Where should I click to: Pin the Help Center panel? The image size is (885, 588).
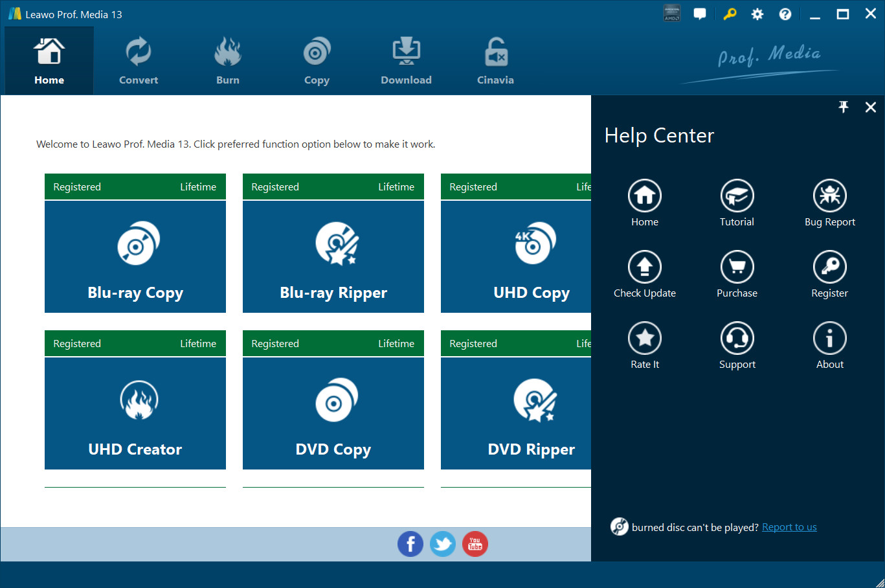tap(843, 107)
